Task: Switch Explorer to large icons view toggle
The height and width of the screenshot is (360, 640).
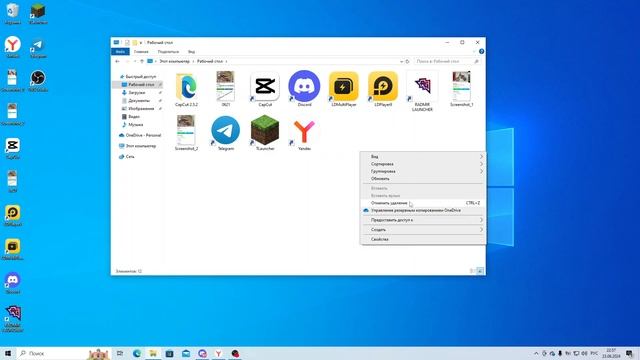Action: 480,271
